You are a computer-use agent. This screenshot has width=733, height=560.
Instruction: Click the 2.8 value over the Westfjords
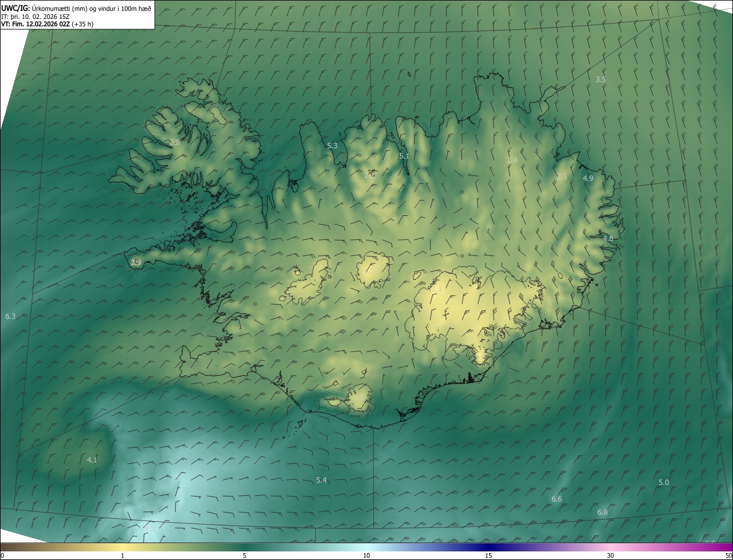(x=175, y=142)
